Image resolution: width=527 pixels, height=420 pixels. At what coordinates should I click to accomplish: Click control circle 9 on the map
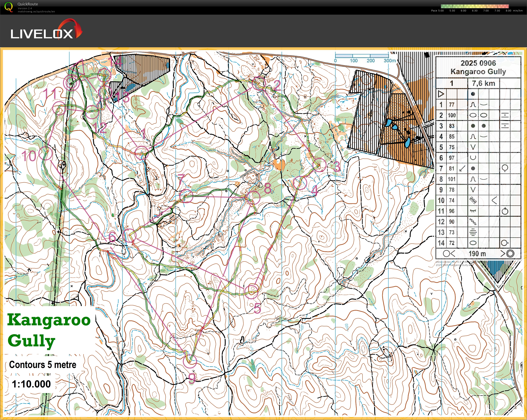click(x=190, y=361)
